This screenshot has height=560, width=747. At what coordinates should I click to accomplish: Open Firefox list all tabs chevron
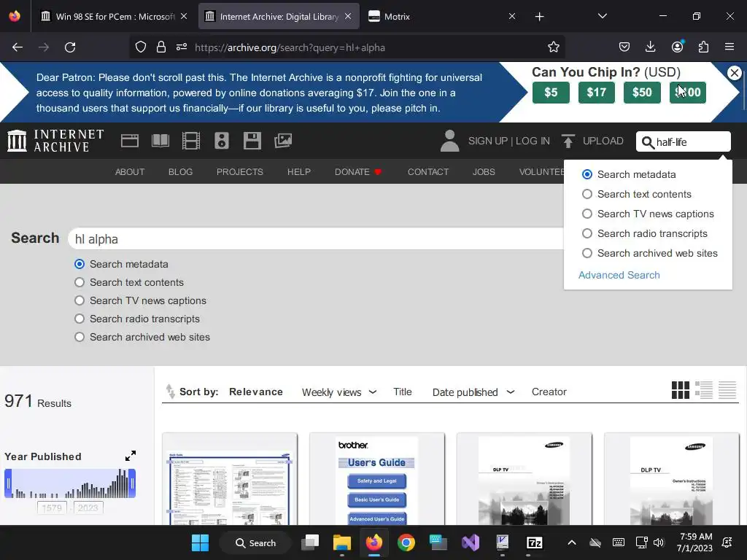[602, 16]
